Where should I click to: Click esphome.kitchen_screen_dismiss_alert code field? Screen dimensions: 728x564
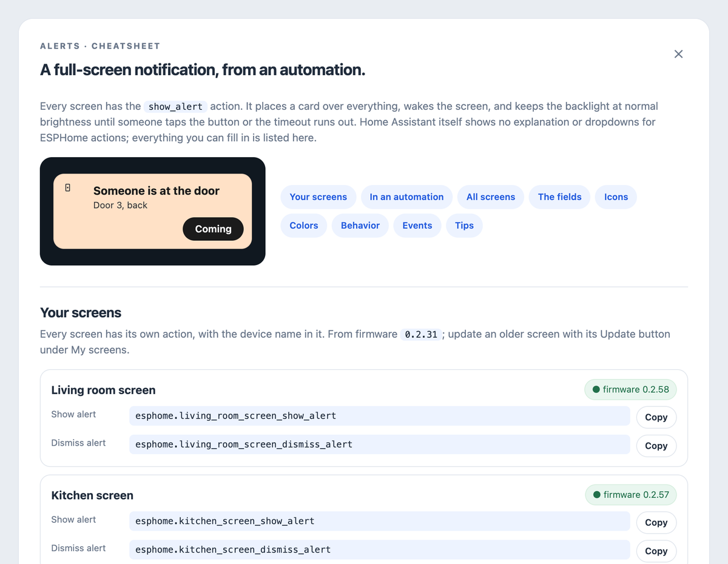pos(380,549)
